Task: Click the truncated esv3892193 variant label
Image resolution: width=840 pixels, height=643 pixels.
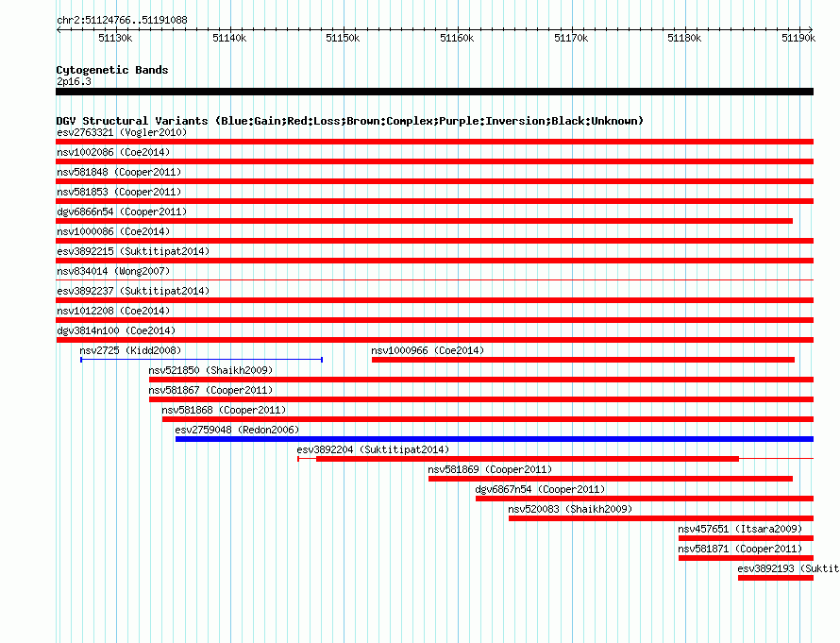Action: (x=788, y=568)
